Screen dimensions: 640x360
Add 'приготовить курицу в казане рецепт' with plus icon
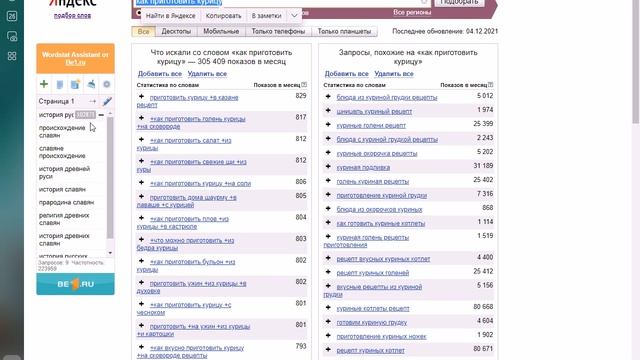(x=141, y=97)
